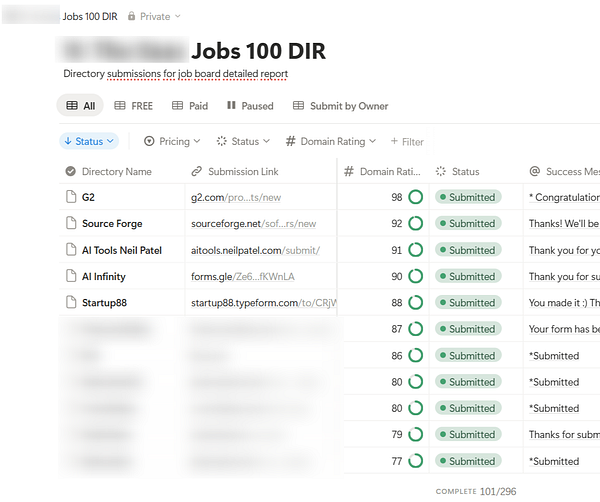Open the sourceforge.net submission link
The height and width of the screenshot is (502, 600).
[x=253, y=223]
